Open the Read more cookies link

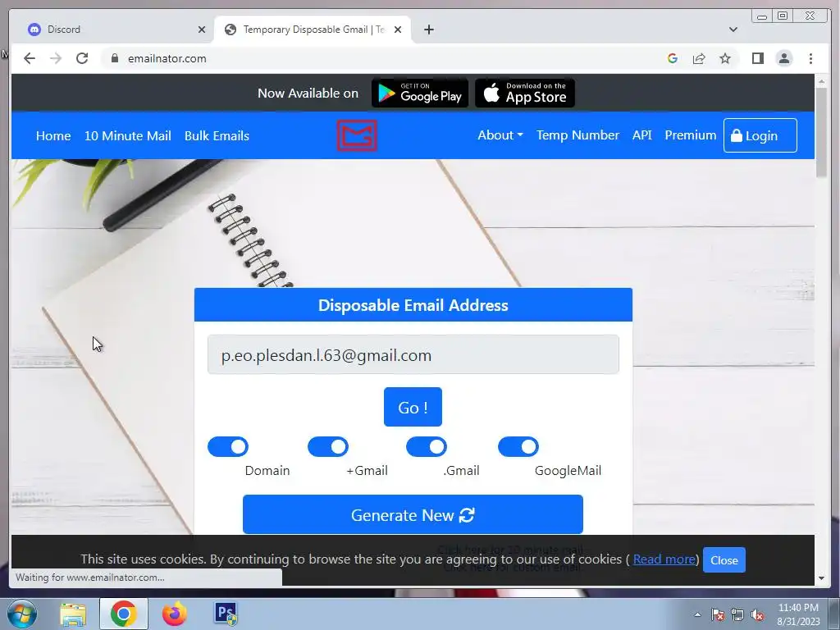(664, 559)
